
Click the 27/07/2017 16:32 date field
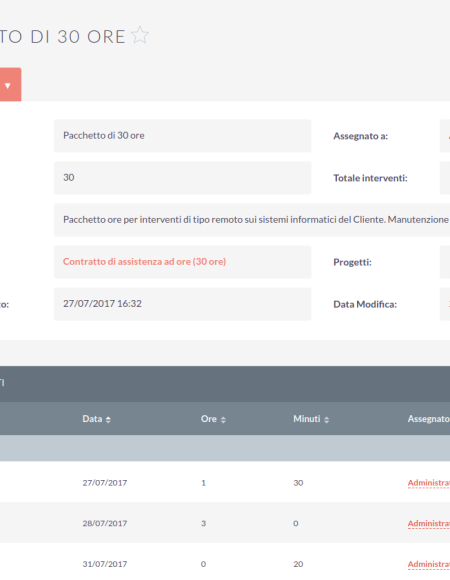tap(183, 304)
